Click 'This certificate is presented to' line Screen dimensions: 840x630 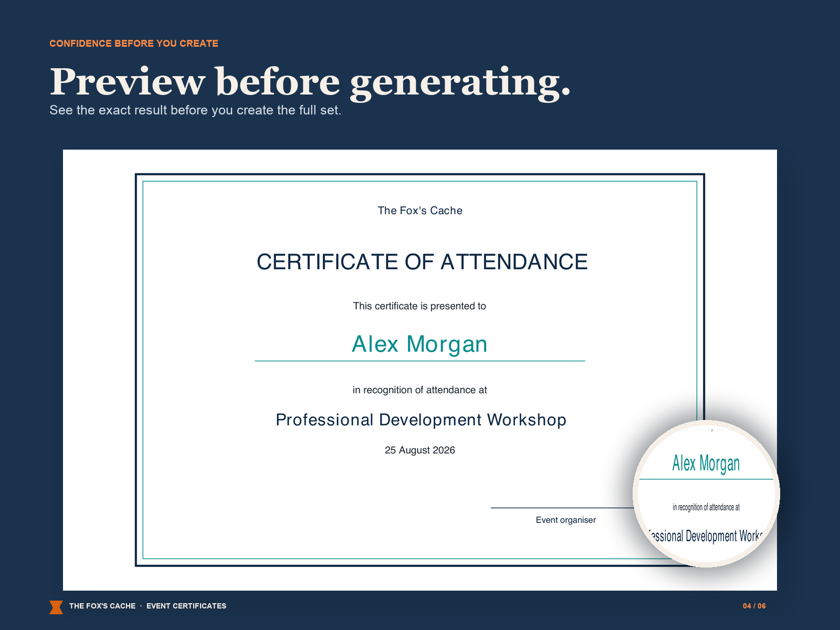click(419, 306)
